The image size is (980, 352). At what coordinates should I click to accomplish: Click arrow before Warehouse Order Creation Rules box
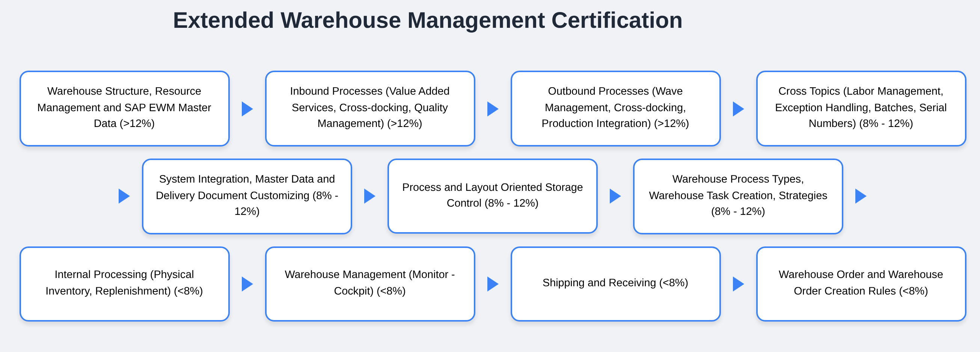click(738, 284)
